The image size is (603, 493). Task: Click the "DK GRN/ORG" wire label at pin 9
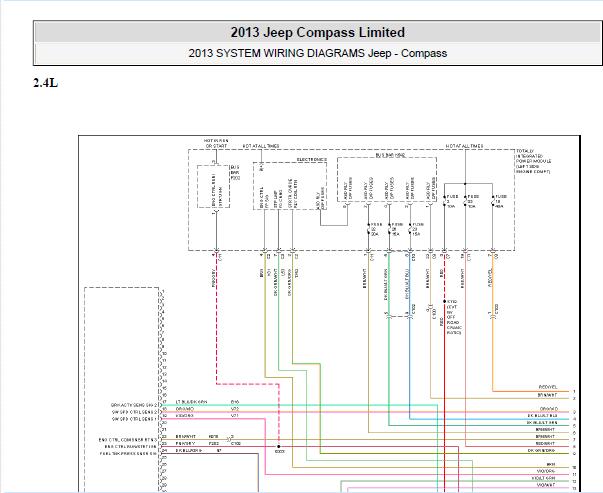click(541, 450)
